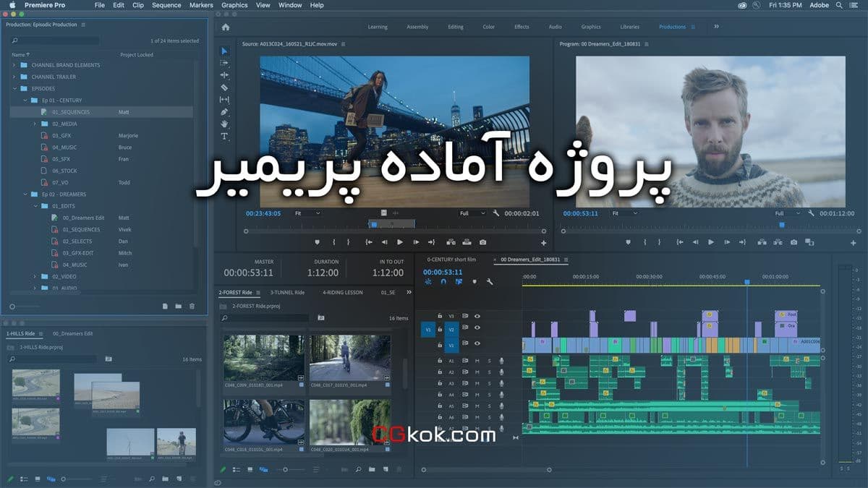The width and height of the screenshot is (868, 488).
Task: Open macOS Spotlight search icon
Action: [838, 5]
